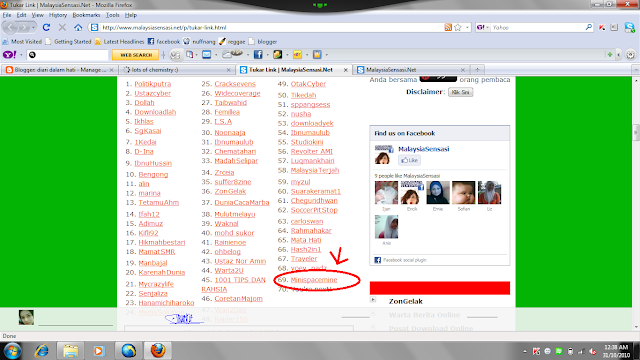Screen dimensions: 640x360
Task: Open the RSS feed icon in address bar
Action: click(448, 27)
